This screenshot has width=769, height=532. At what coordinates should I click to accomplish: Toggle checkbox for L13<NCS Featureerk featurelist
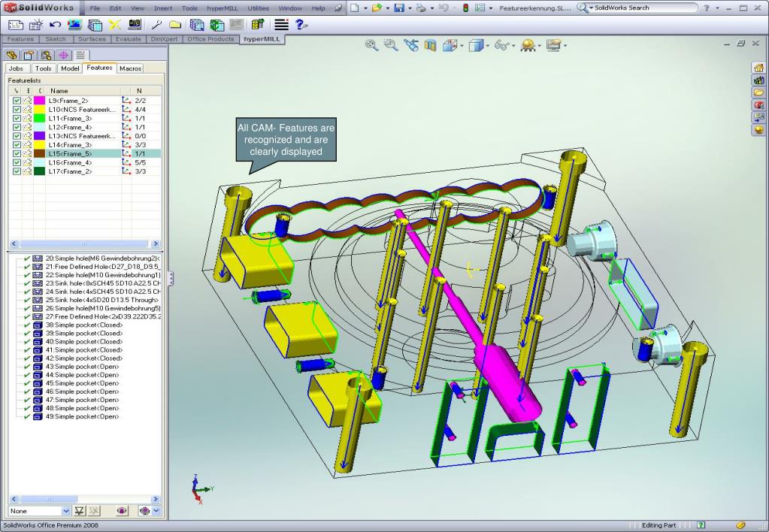[x=17, y=136]
